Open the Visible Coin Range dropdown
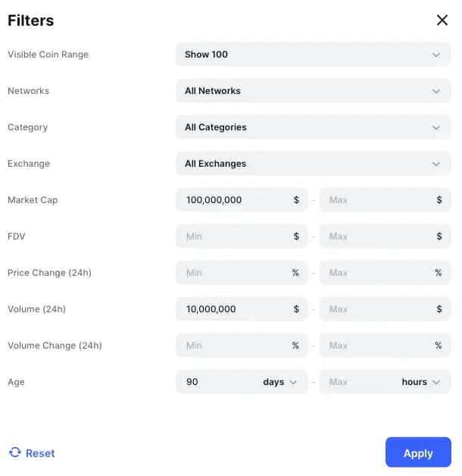Image resolution: width=462 pixels, height=476 pixels. tap(313, 55)
